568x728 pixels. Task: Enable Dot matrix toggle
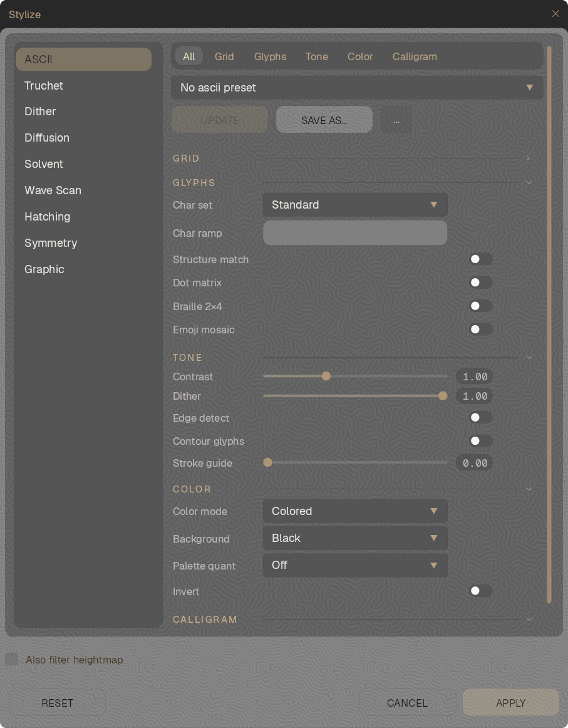tap(480, 283)
